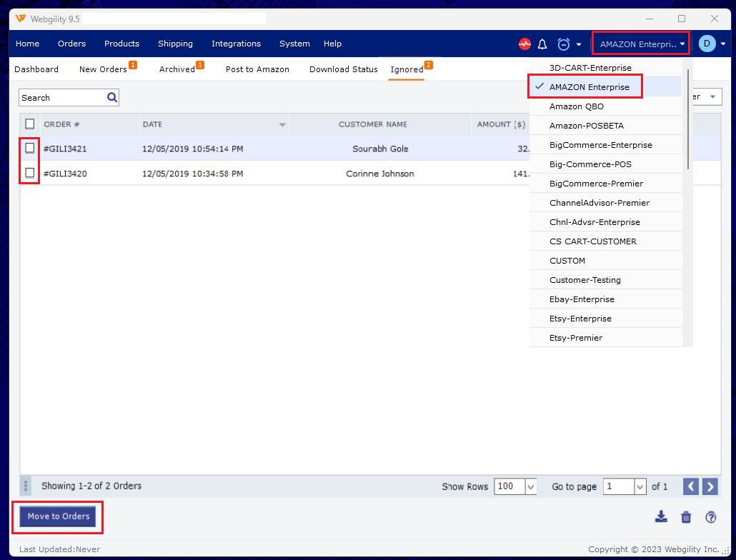This screenshot has width=736, height=560.
Task: Switch to the Dashboard tab
Action: 36,69
